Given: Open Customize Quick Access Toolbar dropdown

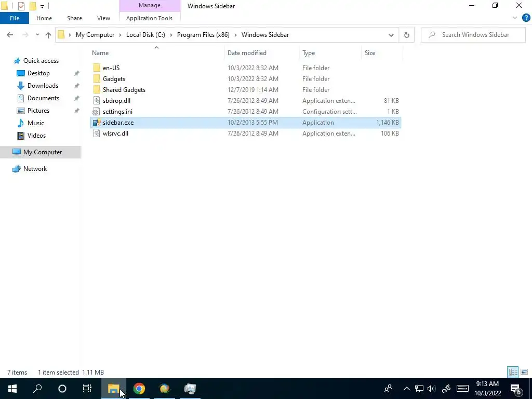Looking at the screenshot, I should pyautogui.click(x=42, y=6).
